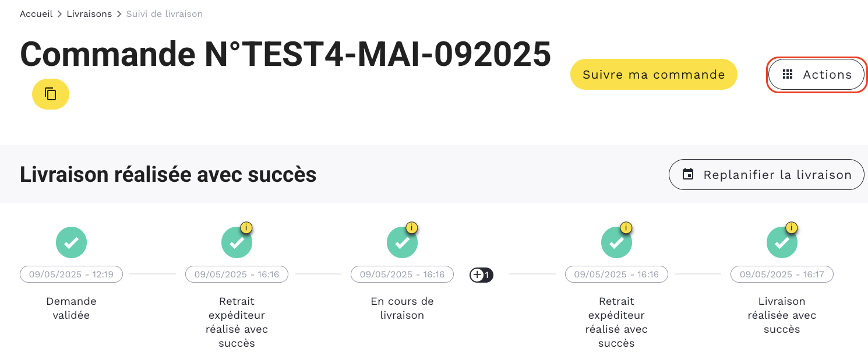The image size is (868, 352).
Task: Go to Accueil breadcrumb
Action: pyautogui.click(x=36, y=14)
